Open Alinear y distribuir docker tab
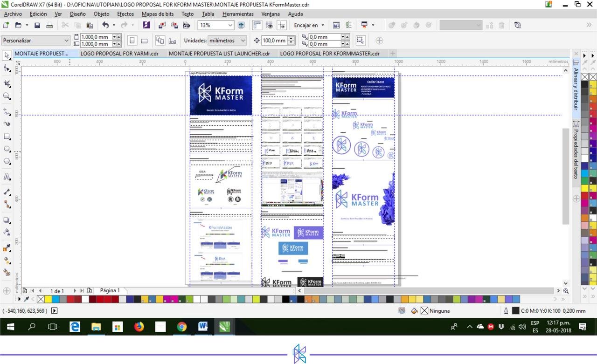The width and height of the screenshot is (597, 364). point(576,86)
